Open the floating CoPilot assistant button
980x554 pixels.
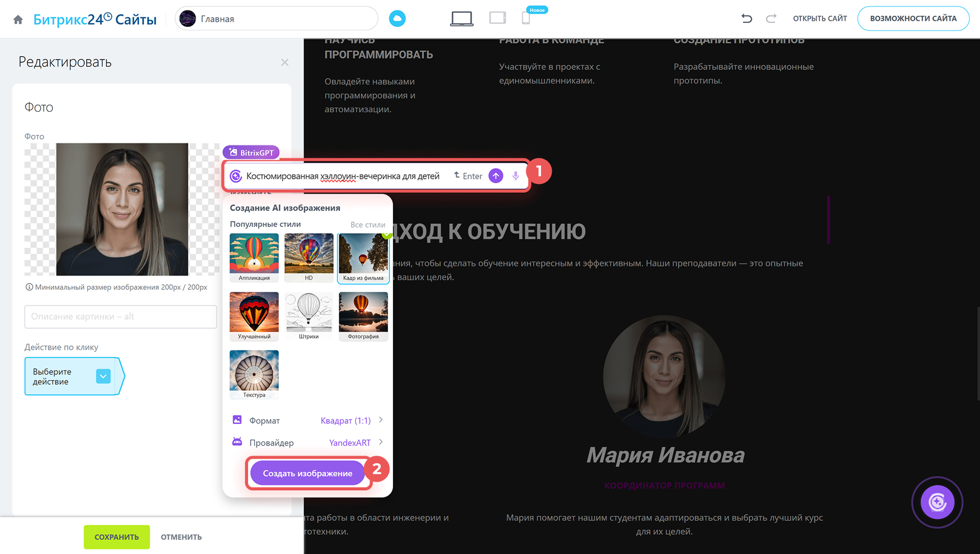[x=937, y=502]
